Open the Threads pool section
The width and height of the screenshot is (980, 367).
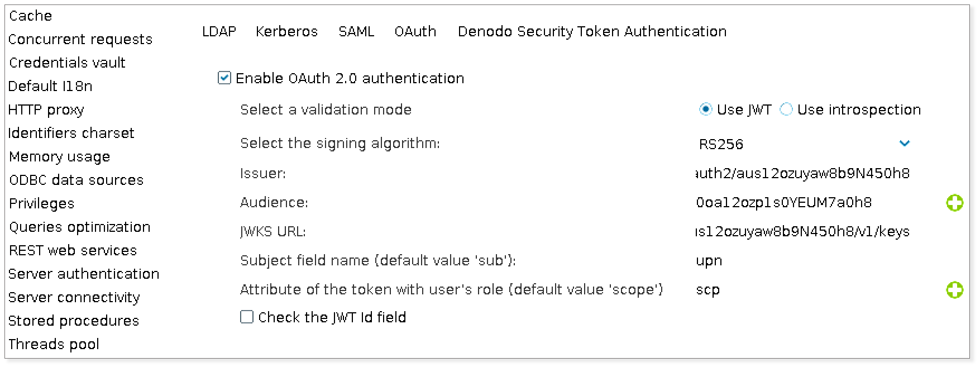point(54,344)
